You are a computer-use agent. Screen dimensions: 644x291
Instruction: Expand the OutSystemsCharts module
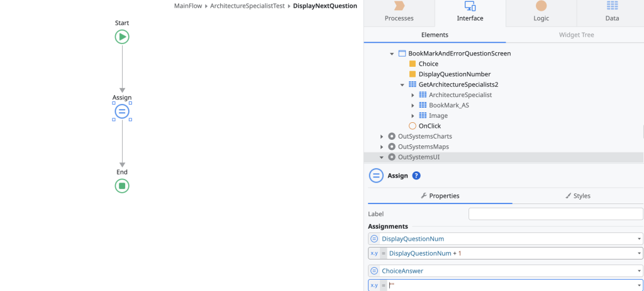click(x=382, y=137)
